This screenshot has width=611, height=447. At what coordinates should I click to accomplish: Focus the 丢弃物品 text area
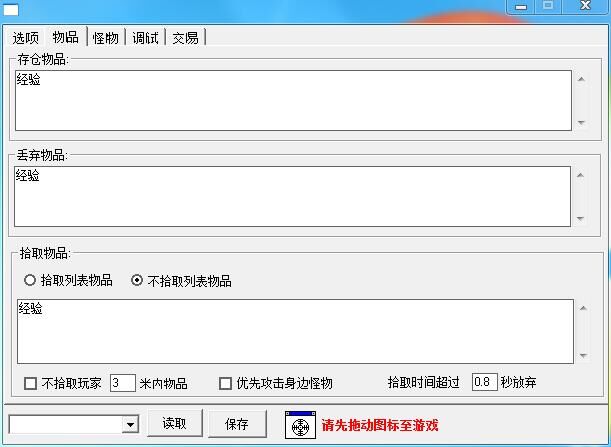coord(292,196)
